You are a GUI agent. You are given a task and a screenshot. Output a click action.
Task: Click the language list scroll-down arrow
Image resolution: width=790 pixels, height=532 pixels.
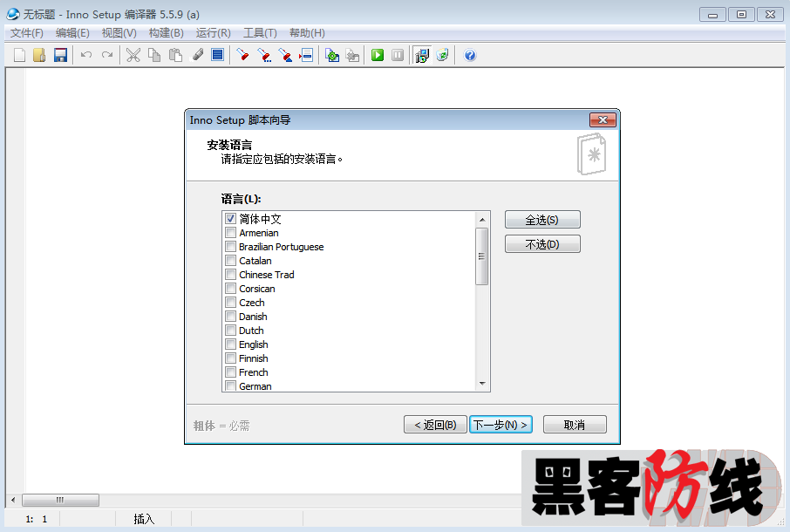[x=482, y=384]
